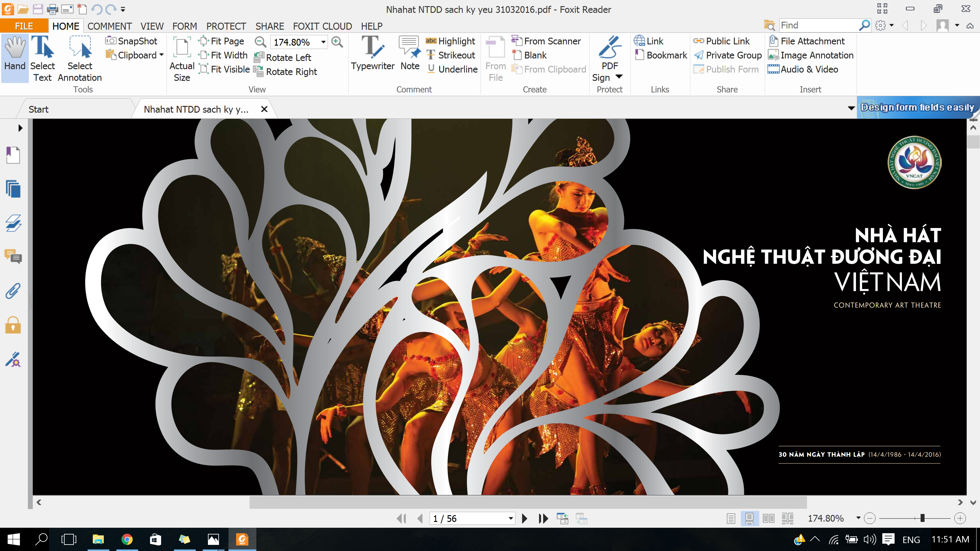
Task: Open the document tabs list dropdown
Action: (x=851, y=108)
